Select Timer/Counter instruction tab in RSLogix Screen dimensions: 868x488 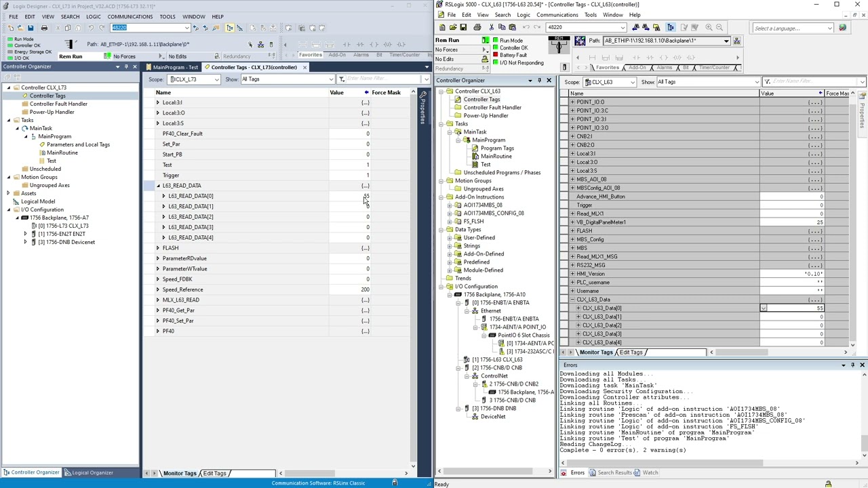click(715, 67)
